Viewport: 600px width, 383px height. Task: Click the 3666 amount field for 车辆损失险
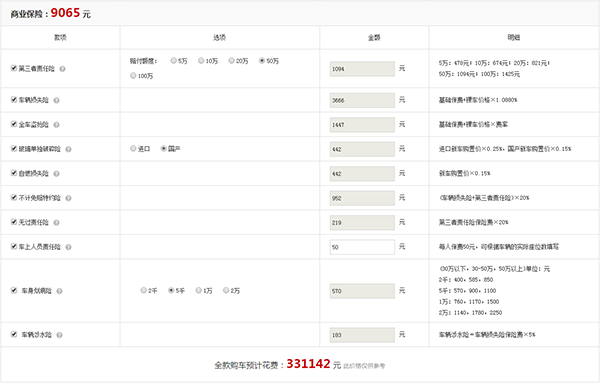[362, 100]
